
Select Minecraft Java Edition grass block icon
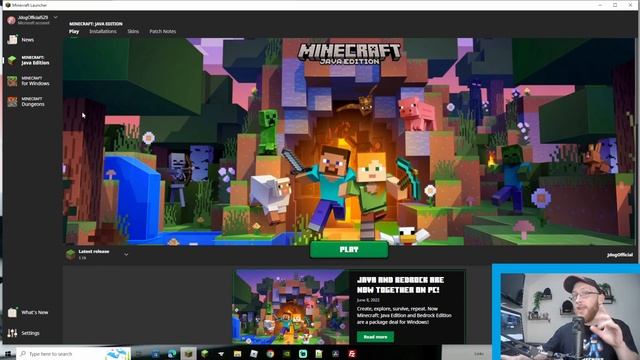tap(12, 60)
